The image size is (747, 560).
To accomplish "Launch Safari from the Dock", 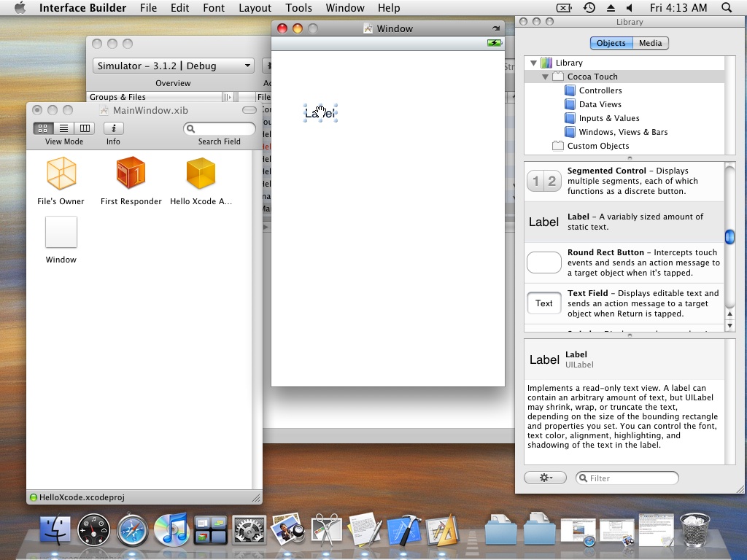I will (x=133, y=529).
